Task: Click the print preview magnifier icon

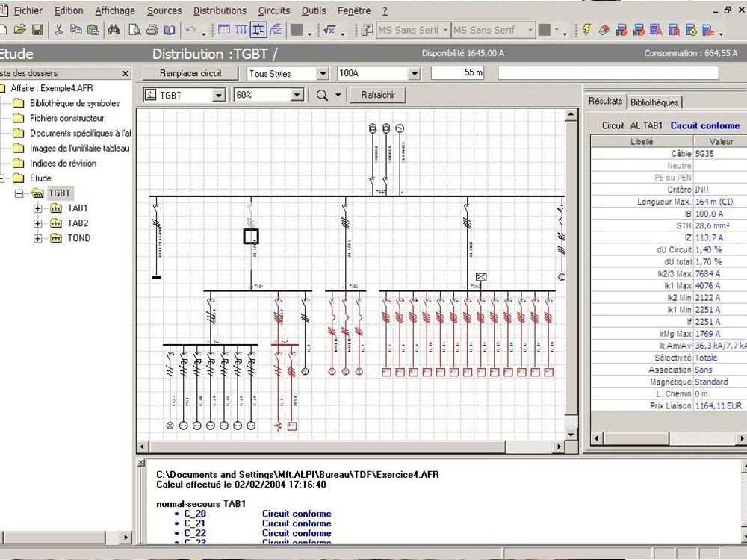Action: pos(135,30)
